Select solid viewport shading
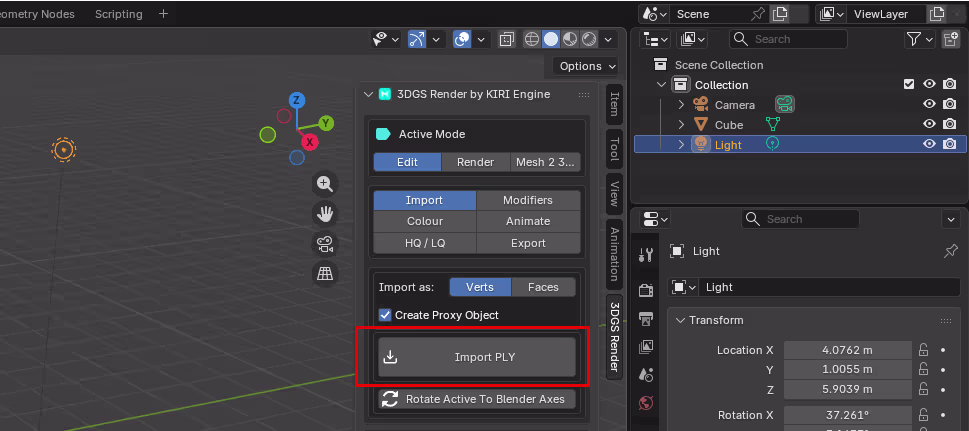 pos(551,40)
